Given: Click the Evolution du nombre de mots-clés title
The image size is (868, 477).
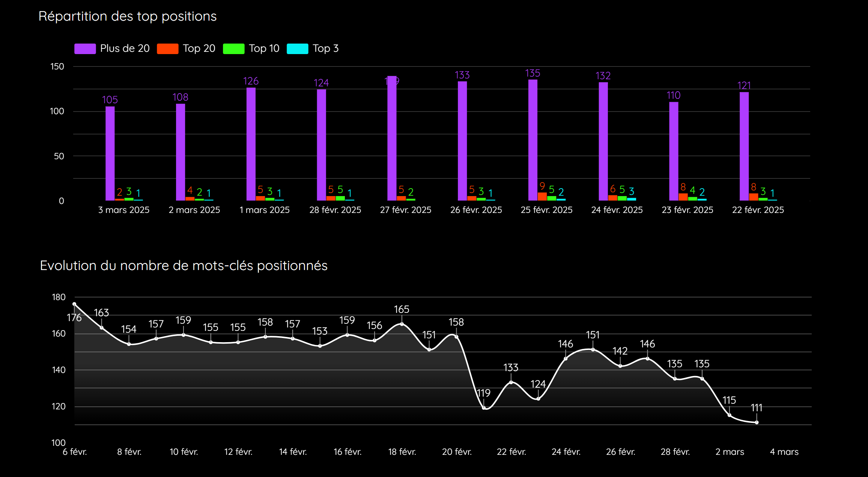Looking at the screenshot, I should click(x=184, y=266).
